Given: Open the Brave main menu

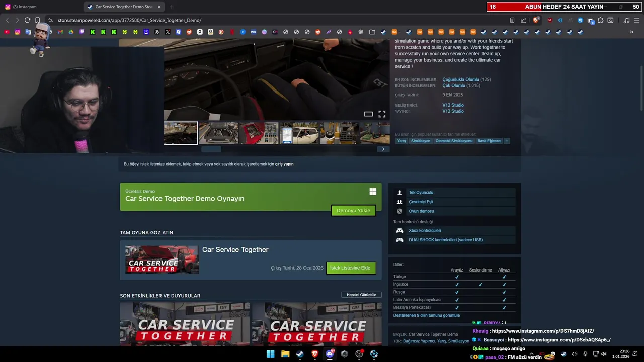Looking at the screenshot, I should point(636,20).
